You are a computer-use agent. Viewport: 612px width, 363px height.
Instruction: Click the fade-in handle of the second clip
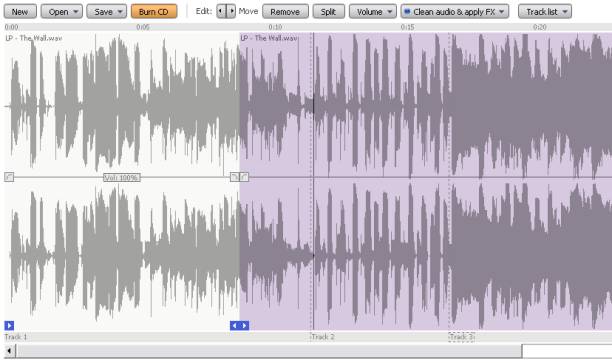[x=244, y=177]
